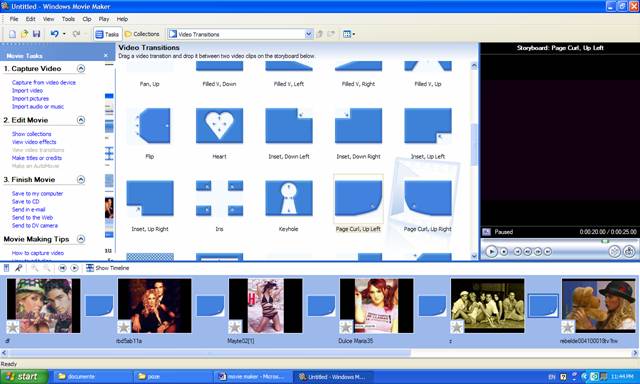Screen dimensions: 640x384
Task: Click the Narrate Timeline microphone icon
Action: [18, 268]
